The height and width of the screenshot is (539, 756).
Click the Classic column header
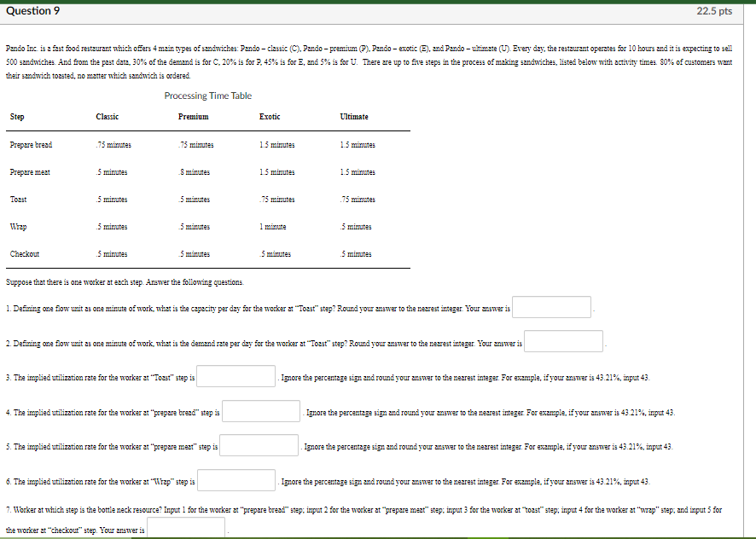107,117
